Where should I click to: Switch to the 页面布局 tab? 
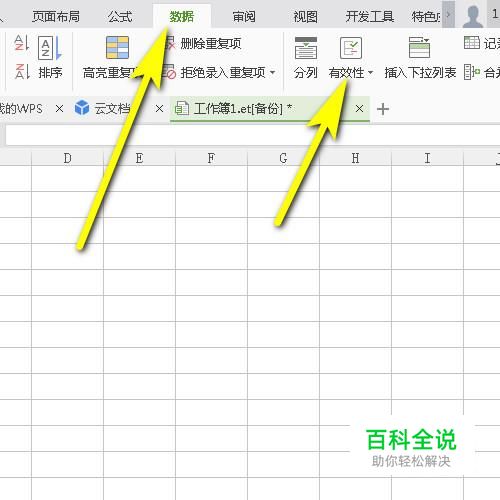pos(56,16)
